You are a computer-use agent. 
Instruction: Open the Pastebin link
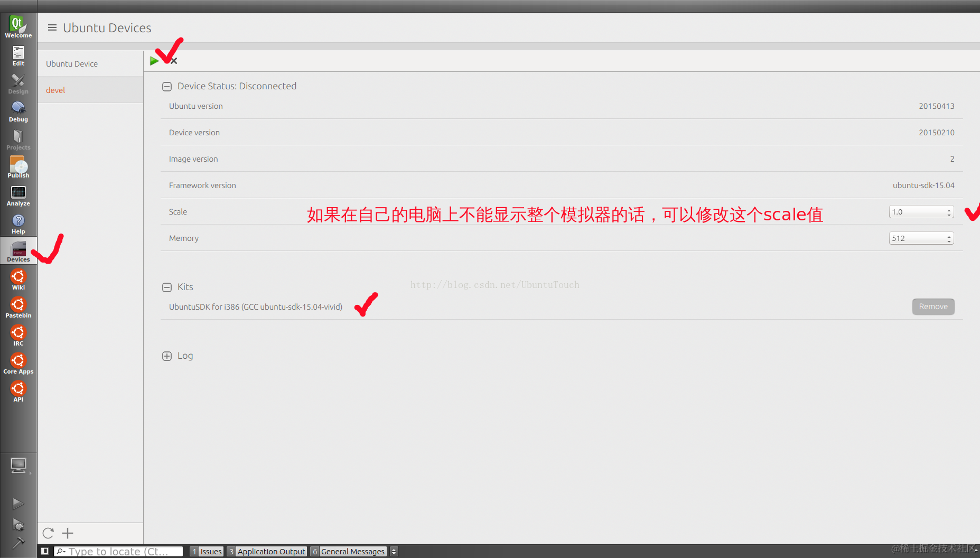18,308
